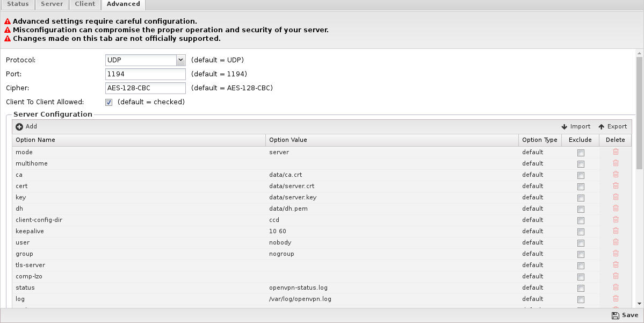Viewport: 644px width, 323px height.
Task: Uncheck Client To Client Allowed checkbox
Action: [108, 102]
